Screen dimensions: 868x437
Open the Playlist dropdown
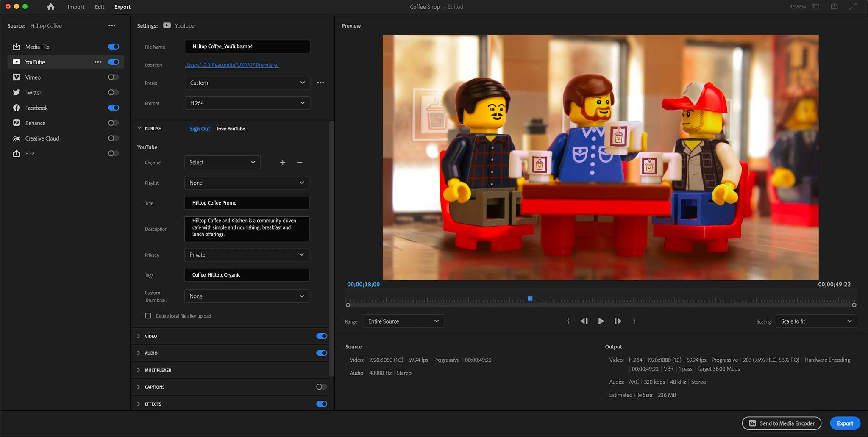pyautogui.click(x=247, y=183)
